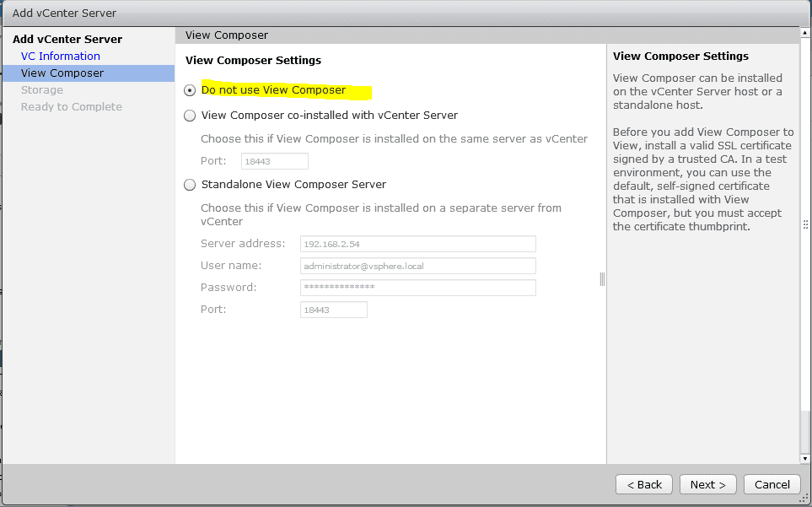Screen dimensions: 812x507
Task: Click the User name input field
Action: 417,266
